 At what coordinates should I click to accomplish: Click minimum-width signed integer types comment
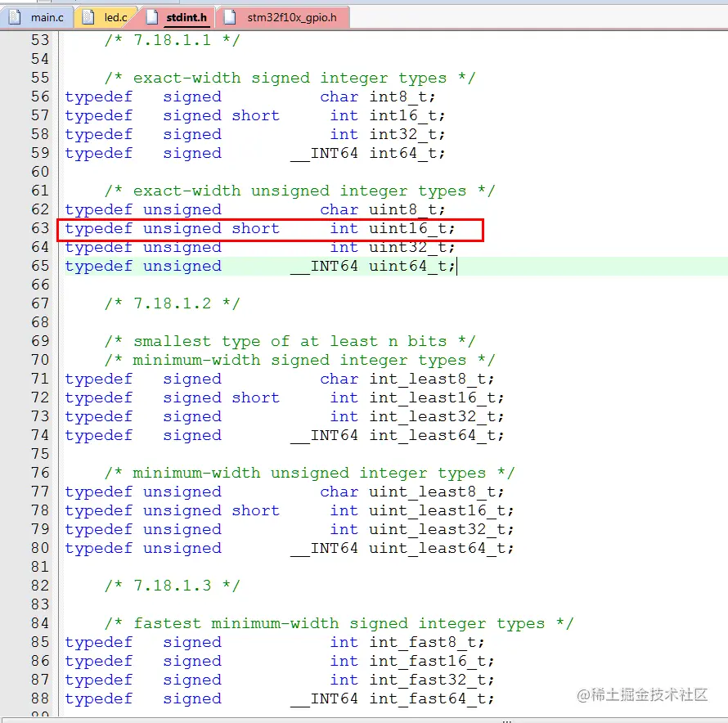pyautogui.click(x=300, y=361)
